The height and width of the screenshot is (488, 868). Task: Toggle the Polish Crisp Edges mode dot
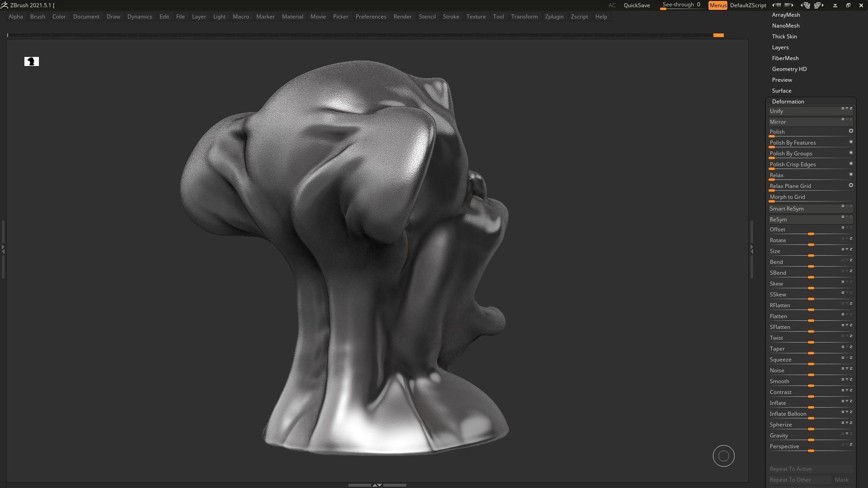pos(851,164)
